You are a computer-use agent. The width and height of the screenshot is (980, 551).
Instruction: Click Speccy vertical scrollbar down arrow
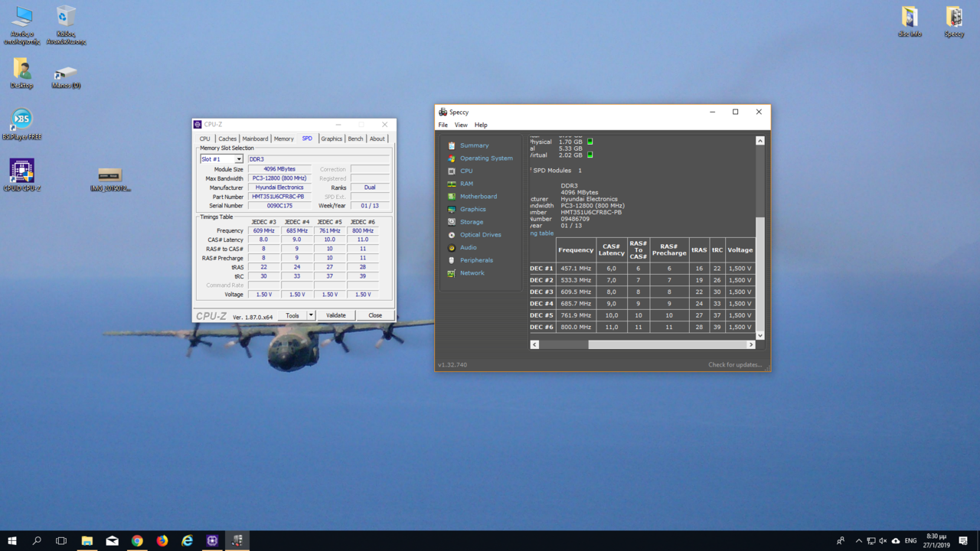click(760, 335)
